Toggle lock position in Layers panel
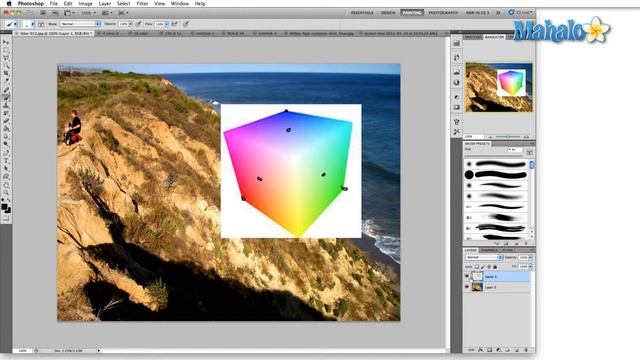Screen dimensions: 640x360 [489, 267]
